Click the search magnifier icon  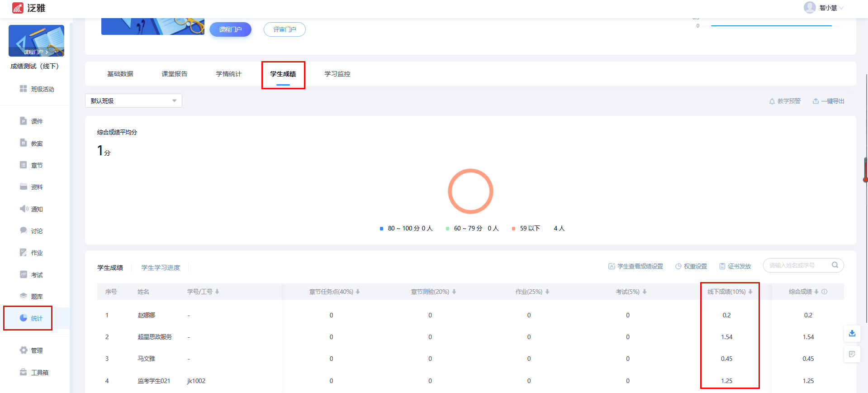tap(835, 265)
